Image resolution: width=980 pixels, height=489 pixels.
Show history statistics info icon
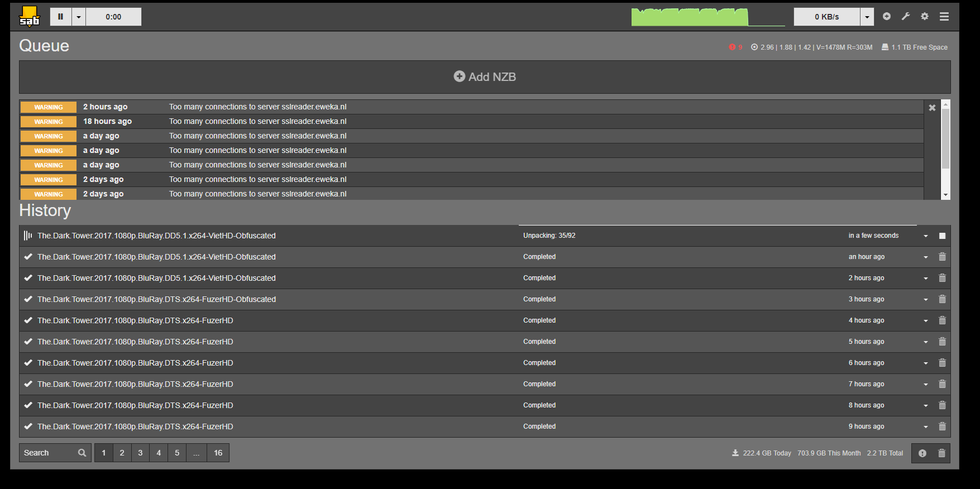[x=922, y=453]
